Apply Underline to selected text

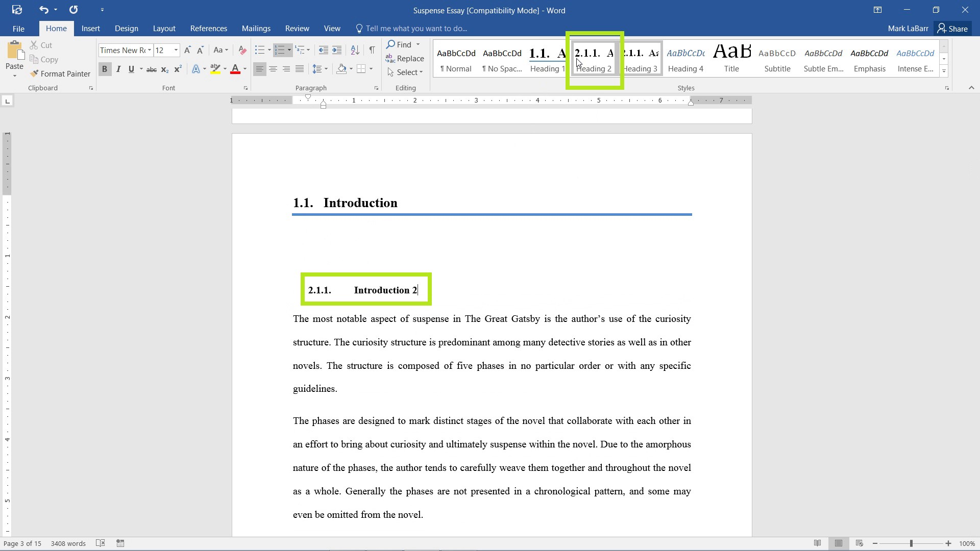pos(132,69)
